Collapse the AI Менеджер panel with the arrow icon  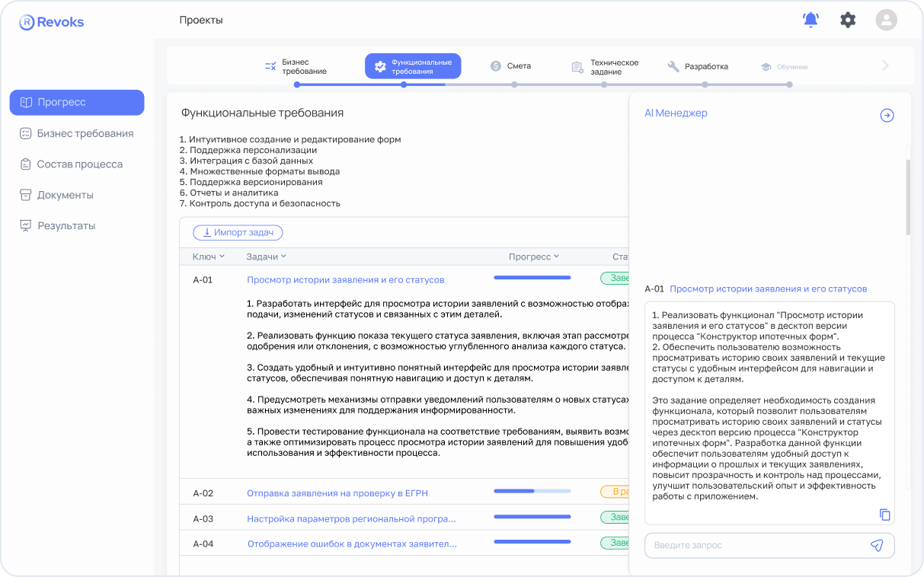click(887, 115)
